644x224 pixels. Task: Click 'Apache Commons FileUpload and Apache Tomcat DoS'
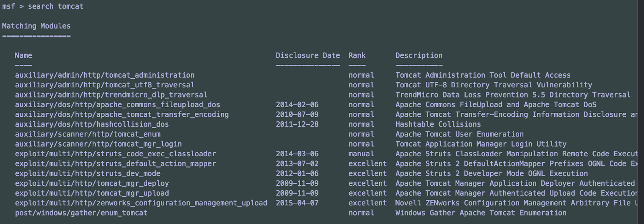(496, 105)
